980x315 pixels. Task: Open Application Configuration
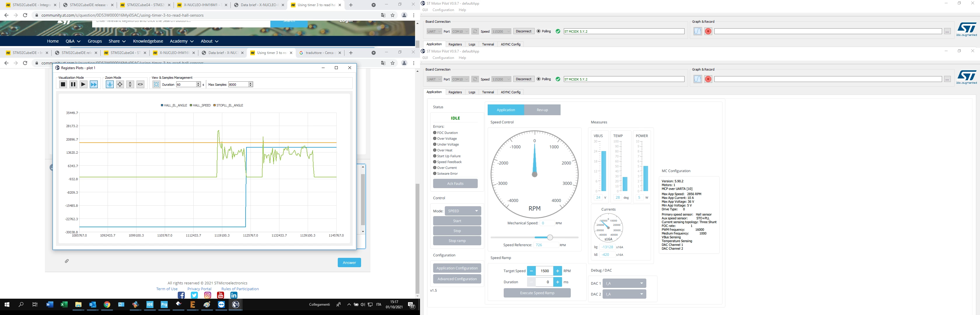tap(457, 268)
